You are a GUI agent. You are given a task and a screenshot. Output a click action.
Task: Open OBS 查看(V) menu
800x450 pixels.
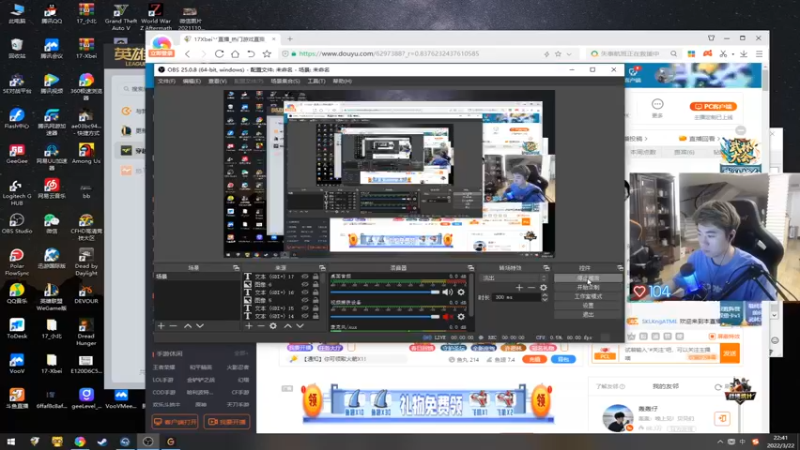coord(217,81)
